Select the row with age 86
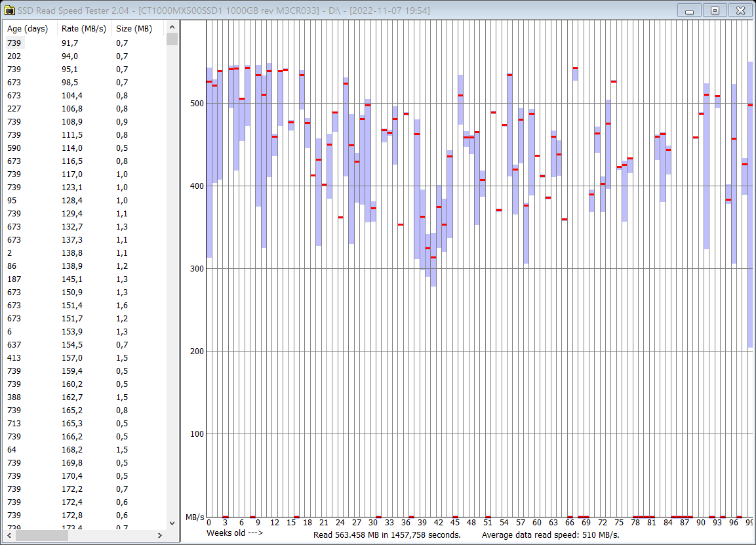 point(85,266)
